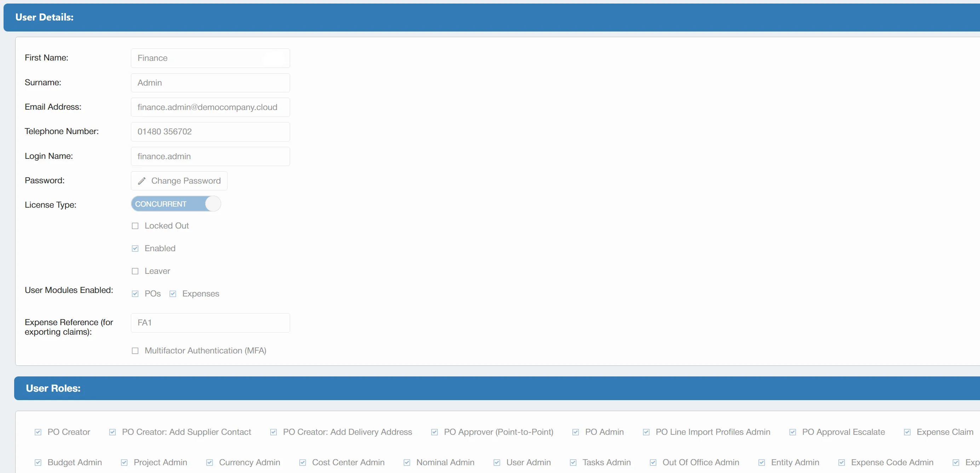Uncheck PO Creator: Add Delivery Address role
This screenshot has height=473, width=980.
point(273,432)
